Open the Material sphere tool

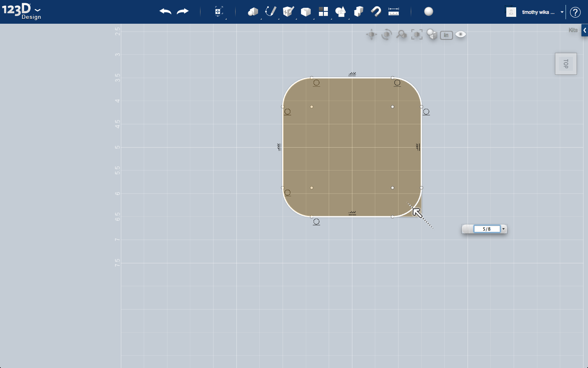pyautogui.click(x=428, y=11)
